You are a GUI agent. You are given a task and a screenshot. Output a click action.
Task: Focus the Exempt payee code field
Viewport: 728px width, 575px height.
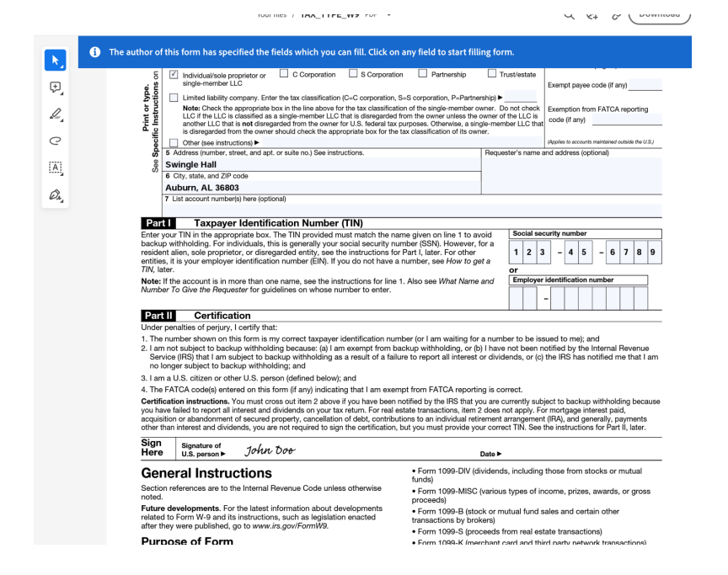tap(645, 84)
